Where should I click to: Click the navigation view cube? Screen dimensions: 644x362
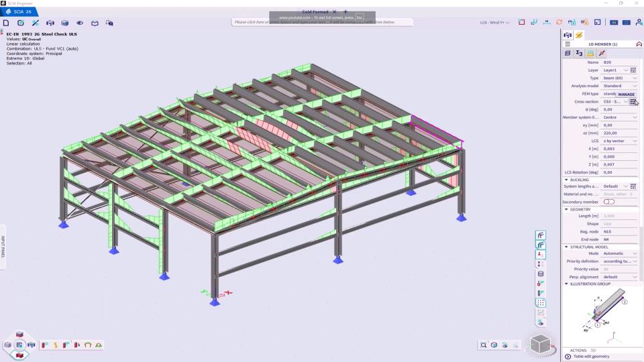(540, 345)
